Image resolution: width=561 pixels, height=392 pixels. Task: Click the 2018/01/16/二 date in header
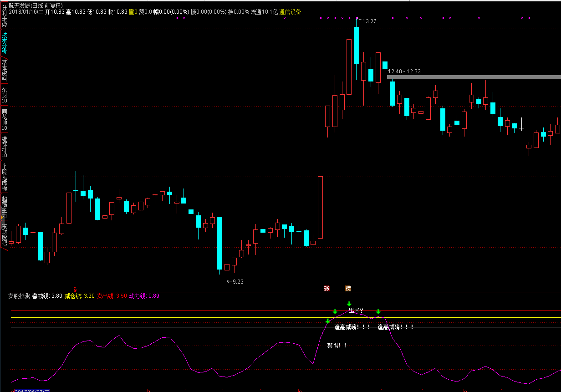point(26,12)
